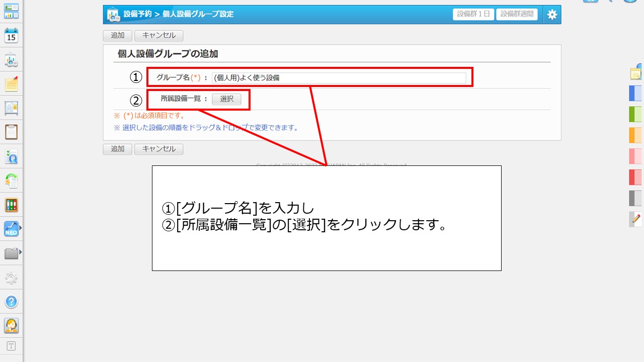
Task: Select the green sticky color swatch
Action: point(635,114)
